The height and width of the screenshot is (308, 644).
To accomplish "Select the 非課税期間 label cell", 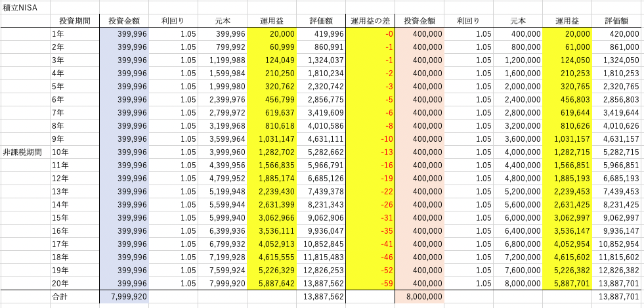I will coord(24,152).
